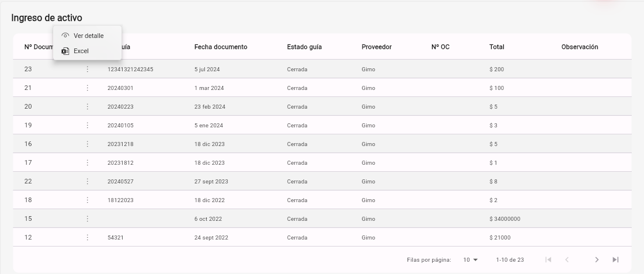Open three-dot menu for document 12
The height and width of the screenshot is (274, 644).
pos(87,237)
